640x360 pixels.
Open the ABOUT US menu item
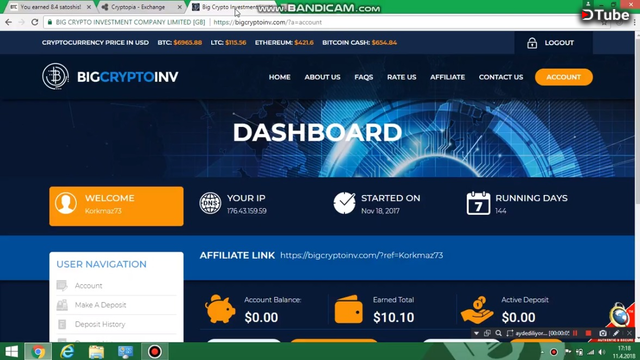322,77
